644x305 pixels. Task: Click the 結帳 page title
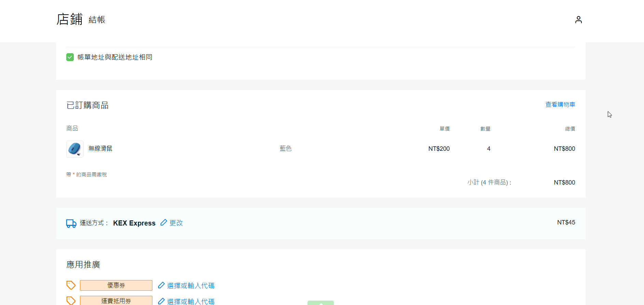coord(97,20)
